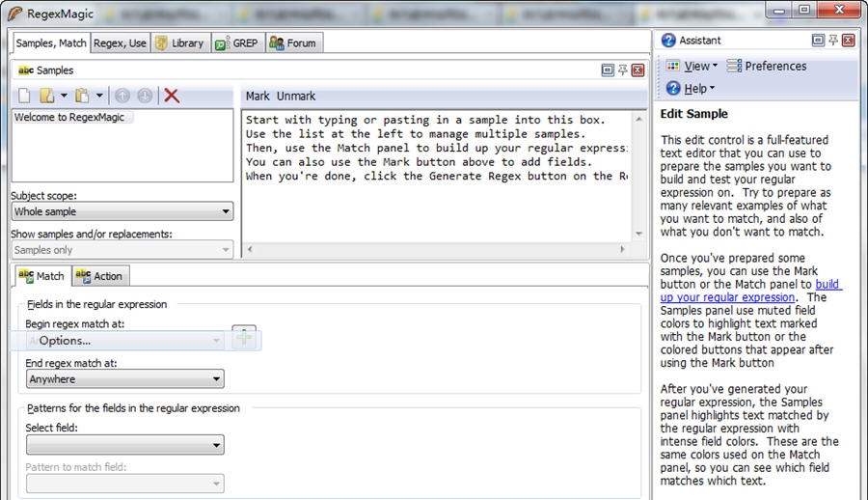The width and height of the screenshot is (868, 500).
Task: Pin the Samples panel
Action: 623,69
